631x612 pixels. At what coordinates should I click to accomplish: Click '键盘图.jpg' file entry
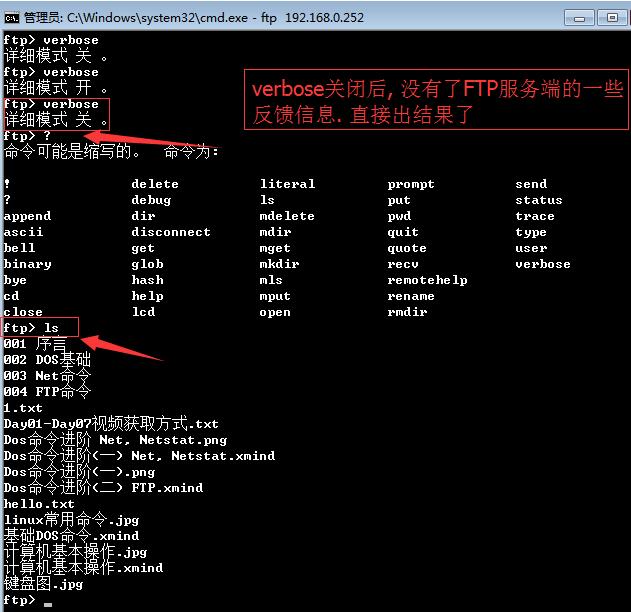43,584
